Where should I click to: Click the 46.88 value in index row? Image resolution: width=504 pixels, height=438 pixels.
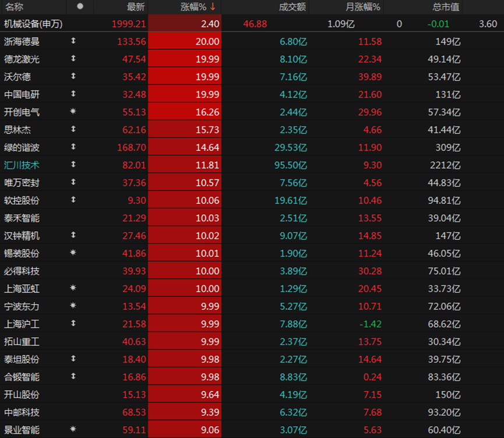[255, 24]
